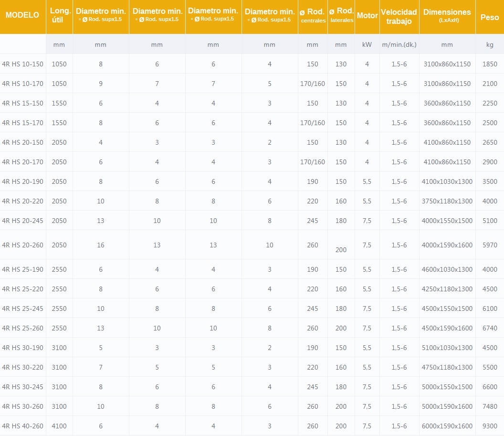This screenshot has width=504, height=436.
Task: Click the Long. útil column header
Action: tap(60, 16)
